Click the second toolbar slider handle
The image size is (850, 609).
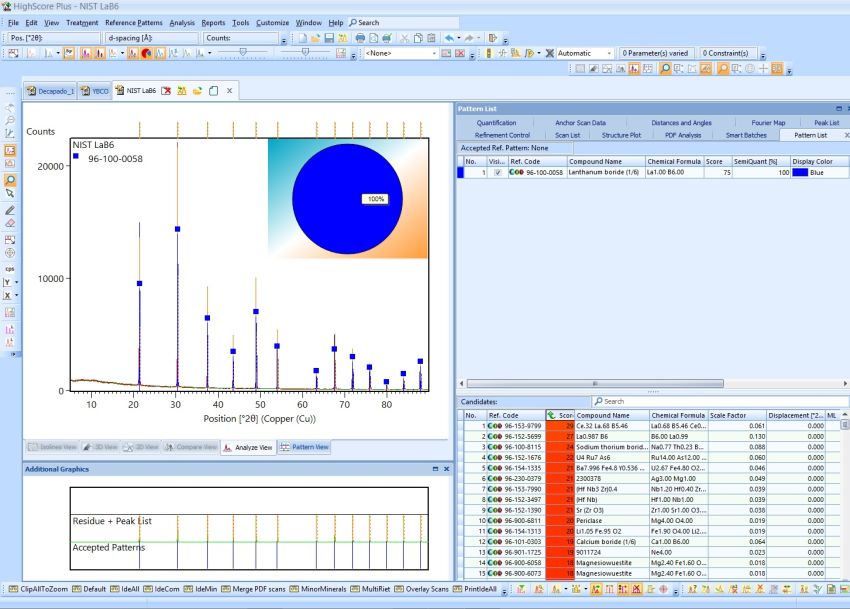[305, 52]
